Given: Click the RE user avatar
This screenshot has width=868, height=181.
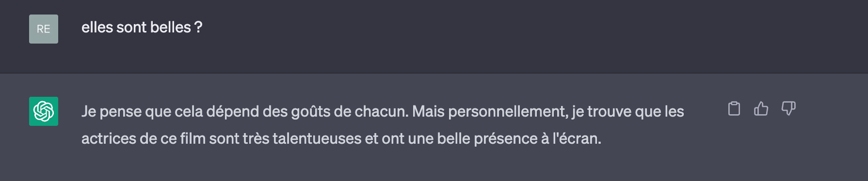Looking at the screenshot, I should coord(44,29).
